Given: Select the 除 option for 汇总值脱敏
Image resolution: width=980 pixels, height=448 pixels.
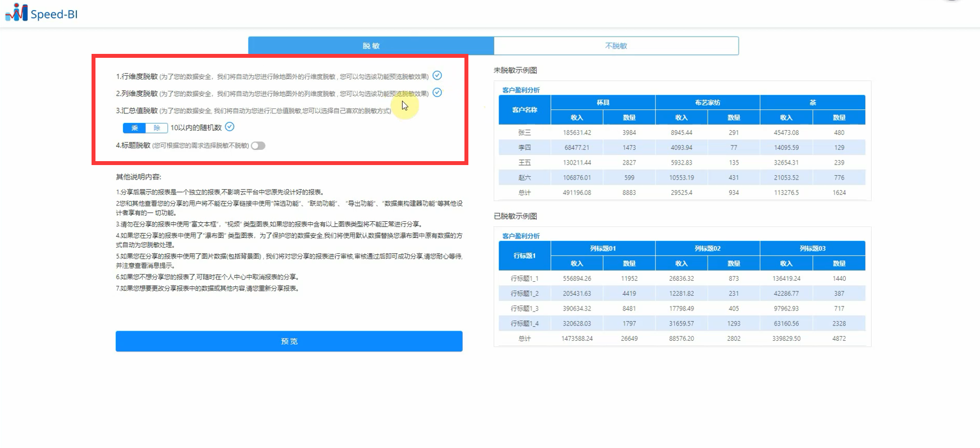Looking at the screenshot, I should pyautogui.click(x=157, y=128).
